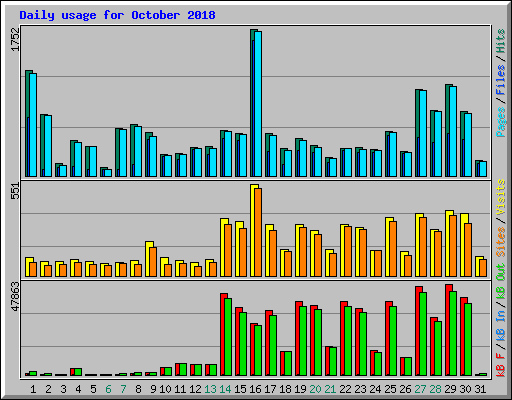The image size is (512, 400).
Task: Click the cyan hits bar for day 27
Action: point(423,133)
